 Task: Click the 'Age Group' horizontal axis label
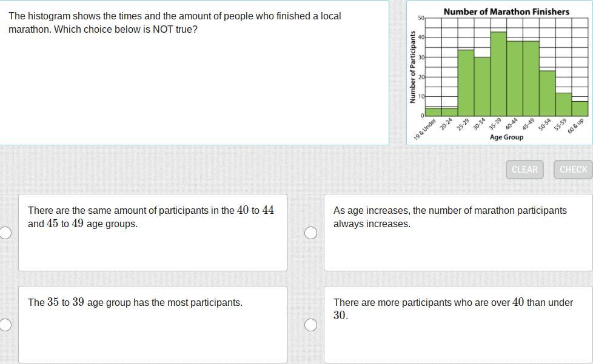(506, 137)
